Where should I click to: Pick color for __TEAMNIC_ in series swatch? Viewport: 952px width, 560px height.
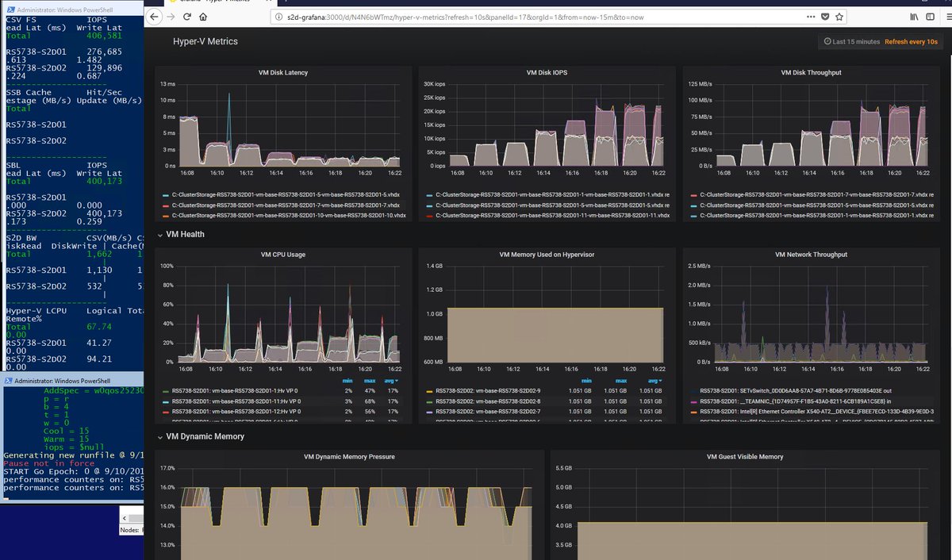pyautogui.click(x=693, y=401)
